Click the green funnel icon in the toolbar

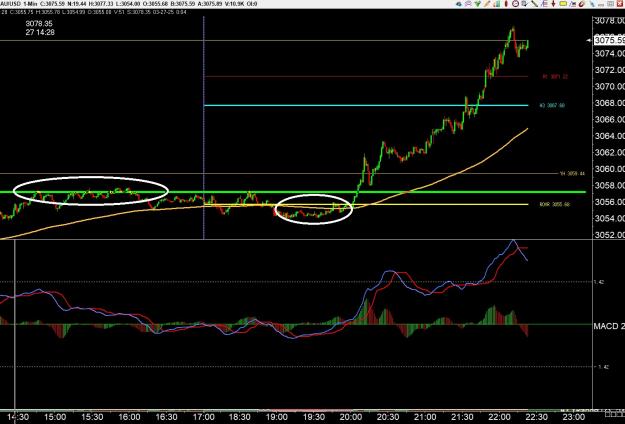[x=478, y=4]
